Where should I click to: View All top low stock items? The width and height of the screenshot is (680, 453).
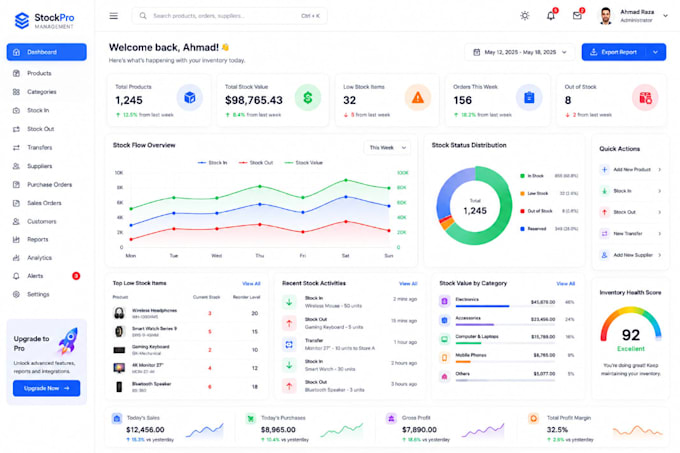[251, 284]
